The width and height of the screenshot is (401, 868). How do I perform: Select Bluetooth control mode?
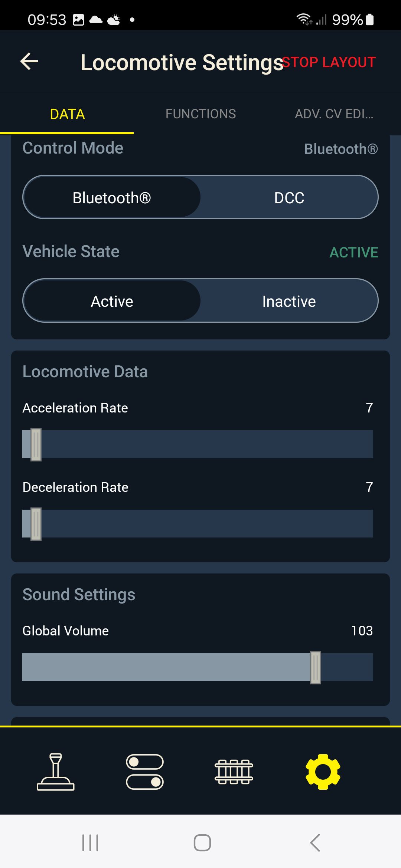pos(112,197)
